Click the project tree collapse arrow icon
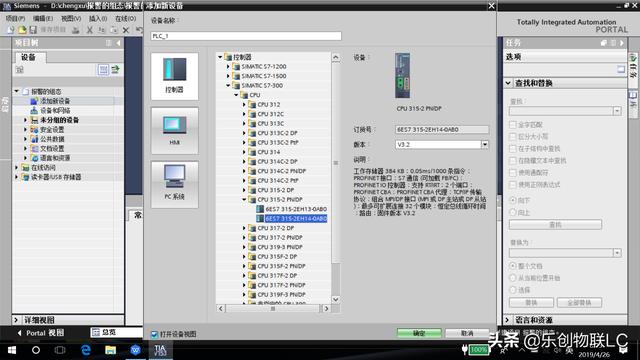The width and height of the screenshot is (640, 360). point(118,43)
